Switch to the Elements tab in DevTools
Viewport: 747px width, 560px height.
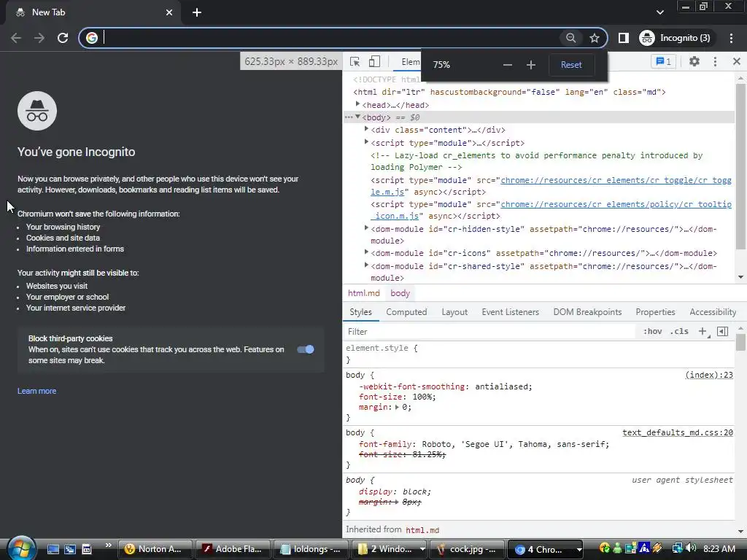tap(410, 62)
